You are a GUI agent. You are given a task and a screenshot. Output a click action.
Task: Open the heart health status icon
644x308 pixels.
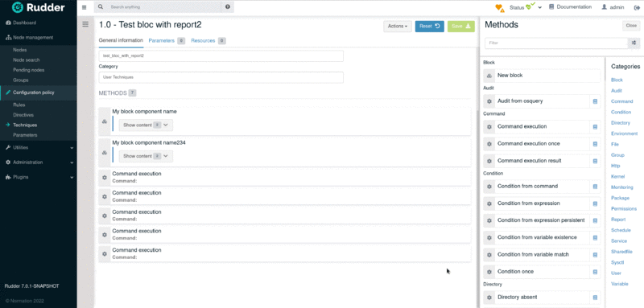(x=499, y=8)
